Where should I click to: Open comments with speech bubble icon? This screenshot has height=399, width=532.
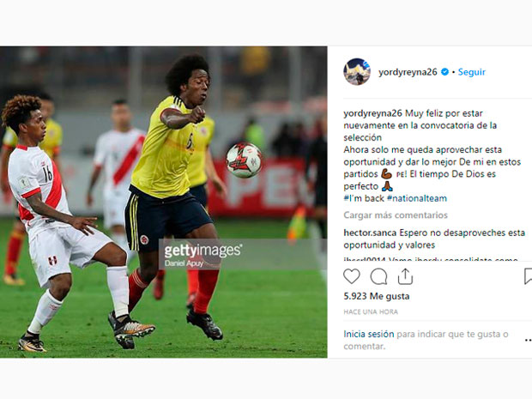(378, 276)
